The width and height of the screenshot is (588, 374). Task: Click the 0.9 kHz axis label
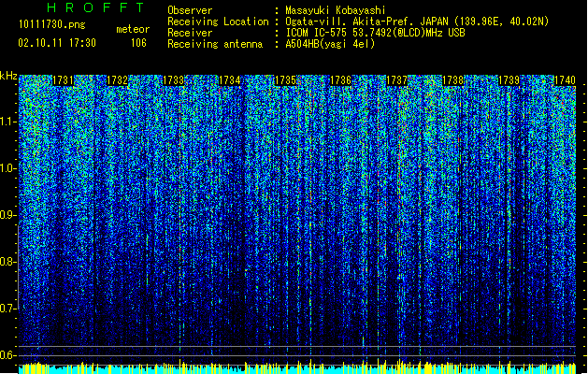[x=8, y=215]
